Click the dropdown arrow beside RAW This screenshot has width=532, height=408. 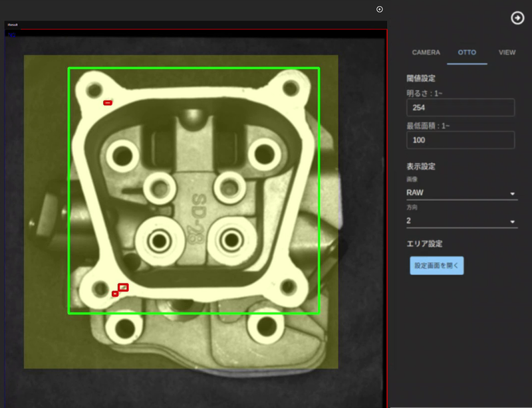[513, 193]
